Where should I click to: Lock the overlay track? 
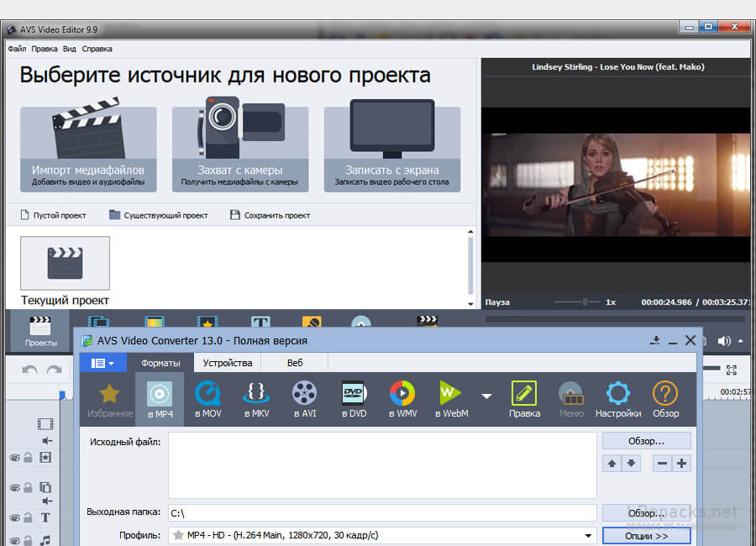tap(29, 488)
